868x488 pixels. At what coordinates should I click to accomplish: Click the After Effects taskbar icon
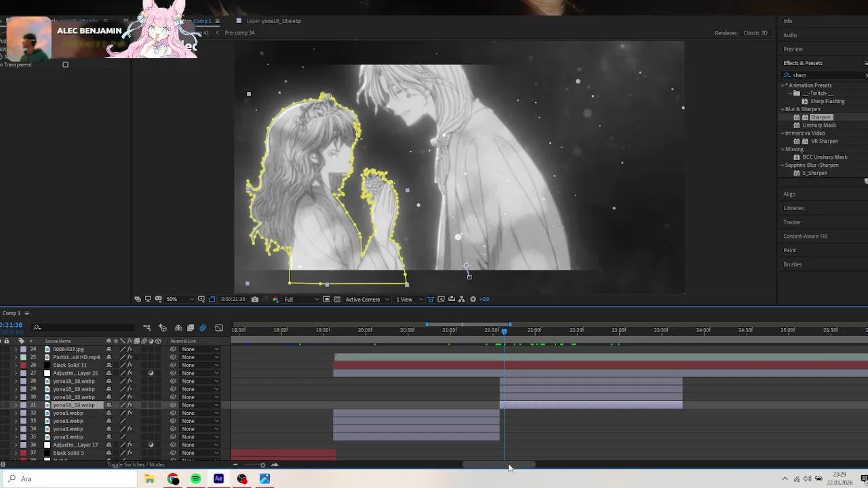coord(219,479)
